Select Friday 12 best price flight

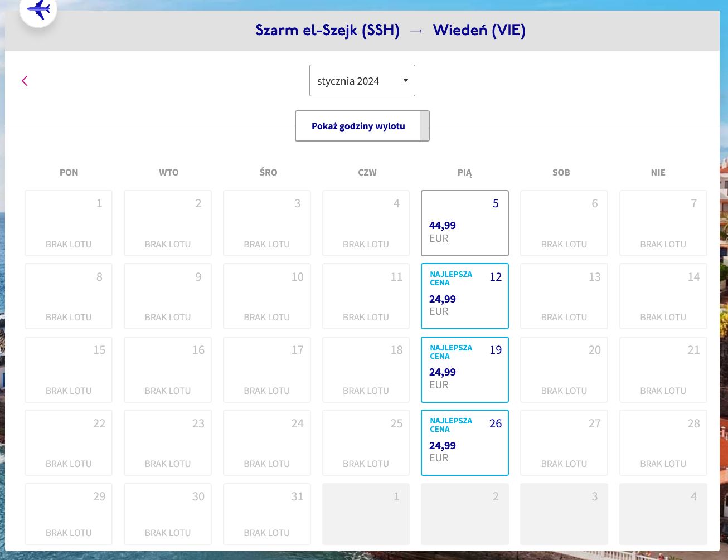(465, 296)
